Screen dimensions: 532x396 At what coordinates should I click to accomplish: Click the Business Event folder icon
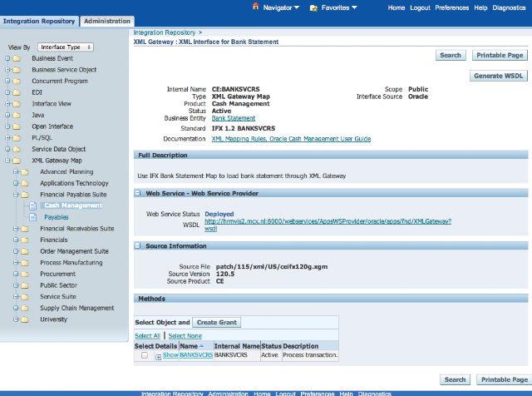click(x=17, y=58)
